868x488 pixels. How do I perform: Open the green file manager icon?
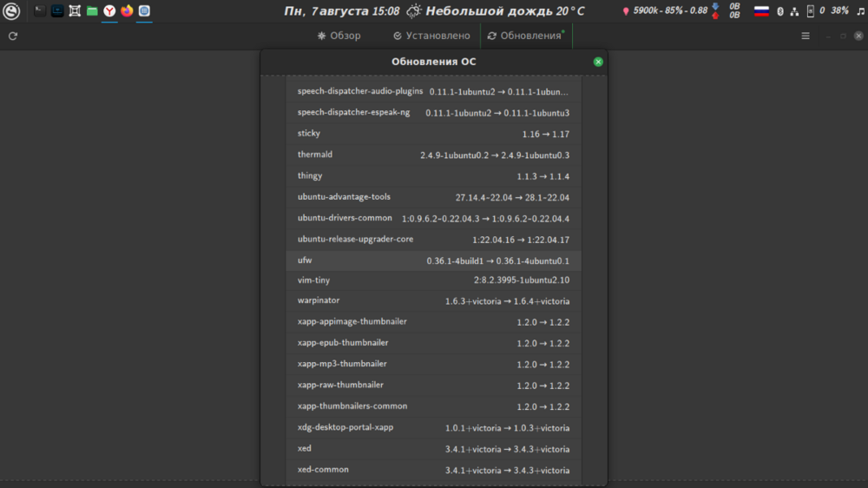[92, 10]
